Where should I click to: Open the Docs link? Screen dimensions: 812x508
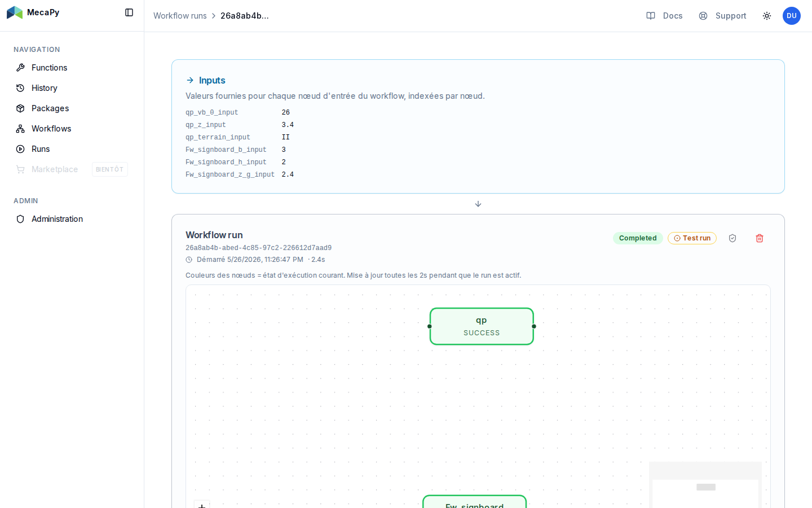(664, 16)
